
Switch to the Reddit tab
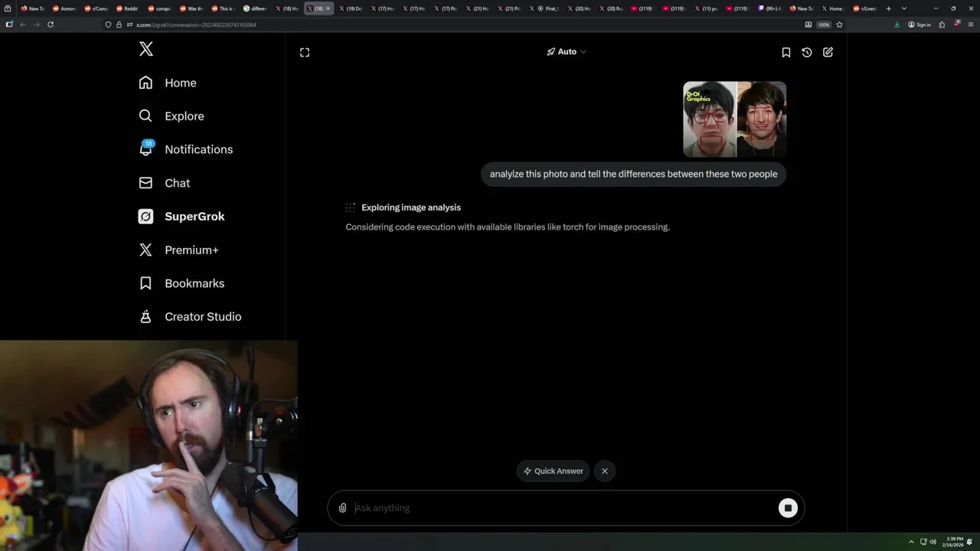(127, 8)
